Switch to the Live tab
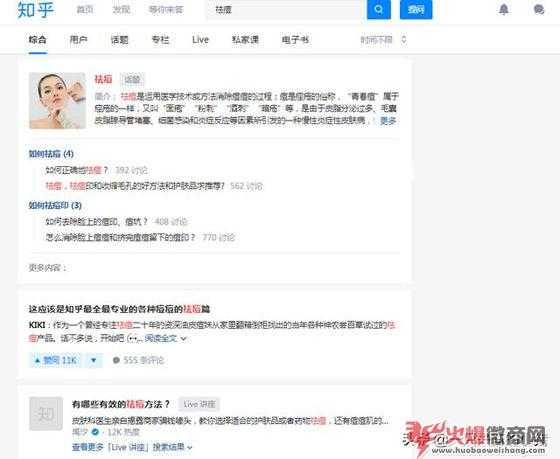Image resolution: width=560 pixels, height=459 pixels. [x=200, y=40]
